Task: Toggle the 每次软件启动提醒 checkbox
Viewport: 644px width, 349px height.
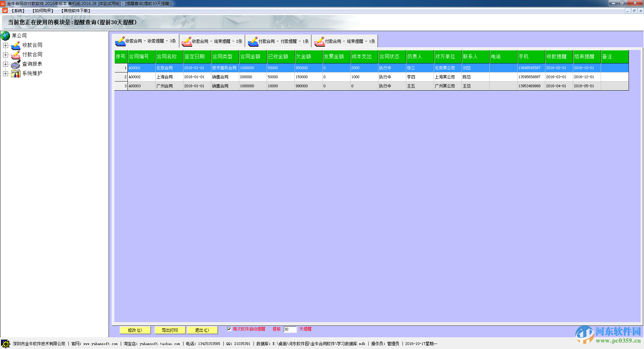Action: click(x=229, y=329)
